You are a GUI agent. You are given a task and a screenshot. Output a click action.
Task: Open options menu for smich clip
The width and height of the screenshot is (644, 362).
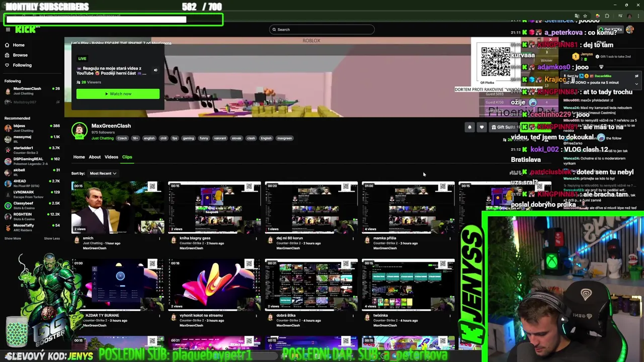click(x=159, y=238)
